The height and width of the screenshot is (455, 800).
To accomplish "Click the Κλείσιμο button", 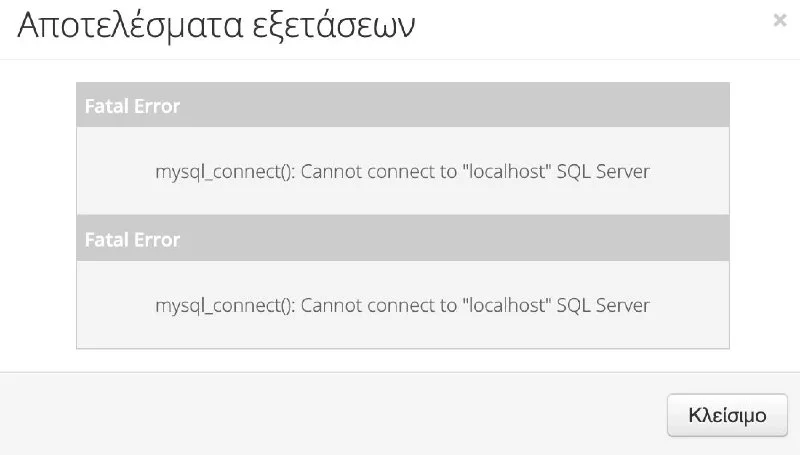I will (727, 415).
